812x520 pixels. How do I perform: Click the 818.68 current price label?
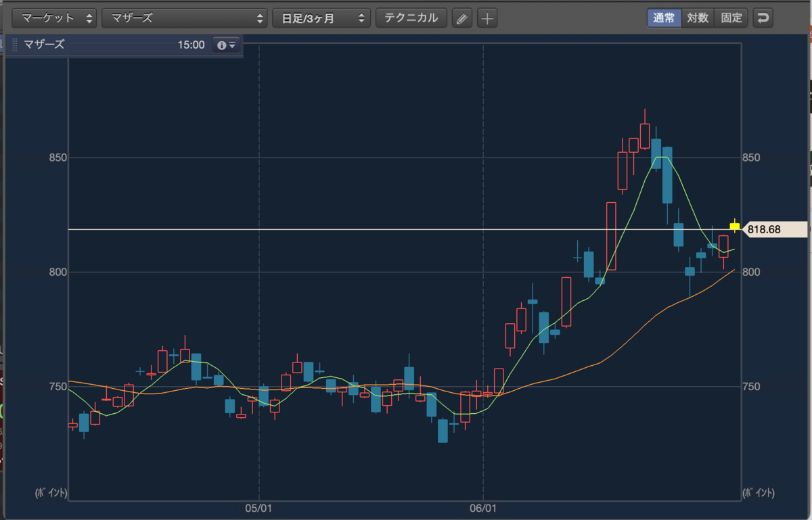[775, 230]
